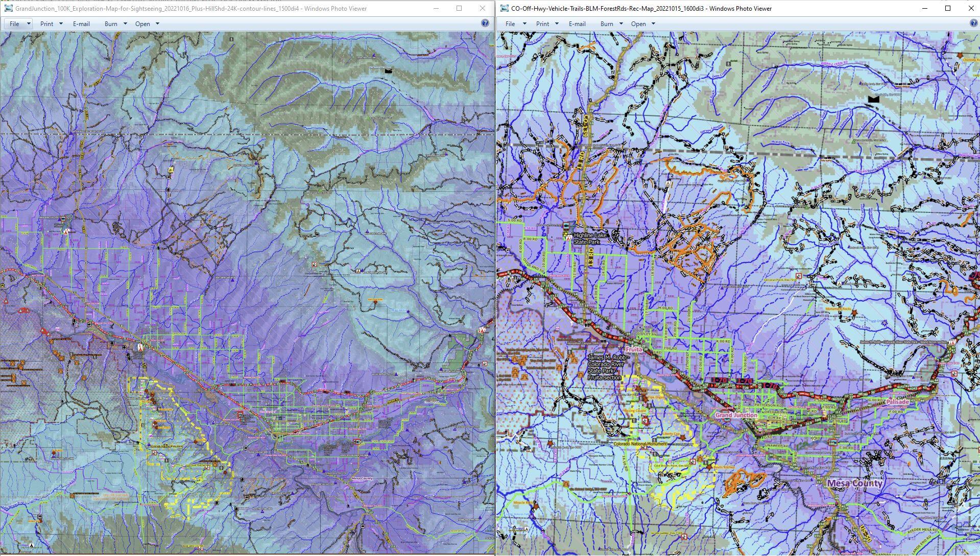Viewport: 980px width, 556px height.
Task: Click Print in the left viewer toolbar
Action: 46,23
